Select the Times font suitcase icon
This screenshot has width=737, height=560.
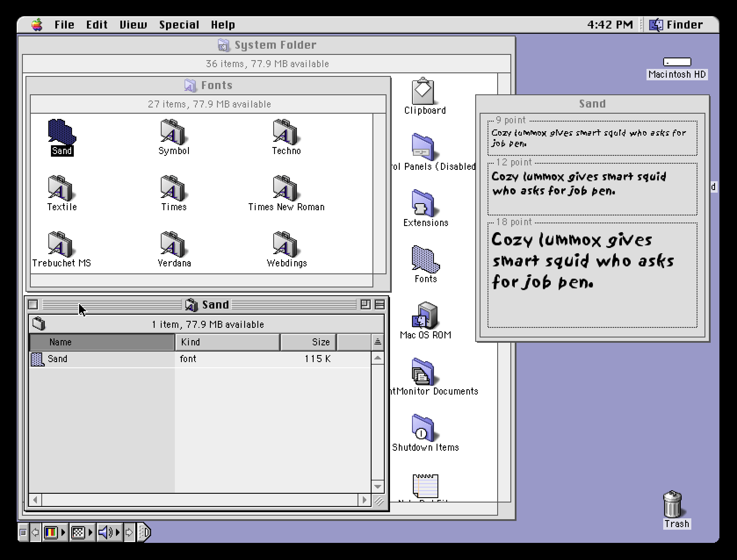[174, 187]
